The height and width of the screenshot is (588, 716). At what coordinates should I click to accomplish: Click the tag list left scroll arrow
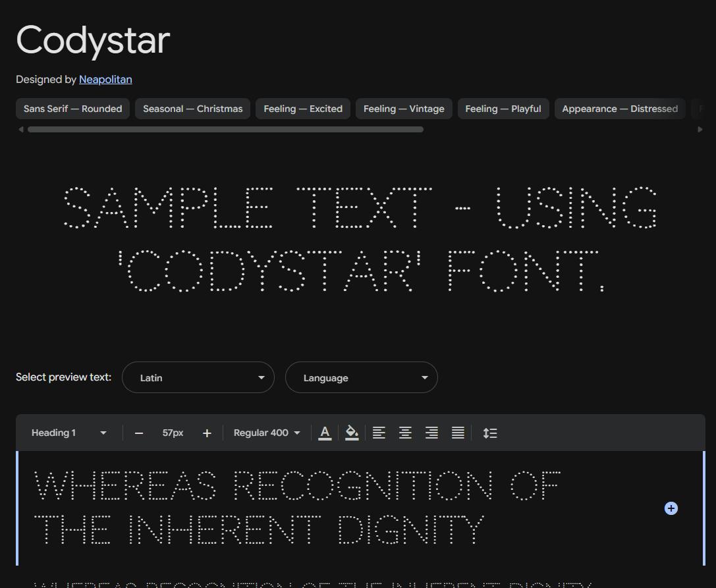click(x=20, y=130)
